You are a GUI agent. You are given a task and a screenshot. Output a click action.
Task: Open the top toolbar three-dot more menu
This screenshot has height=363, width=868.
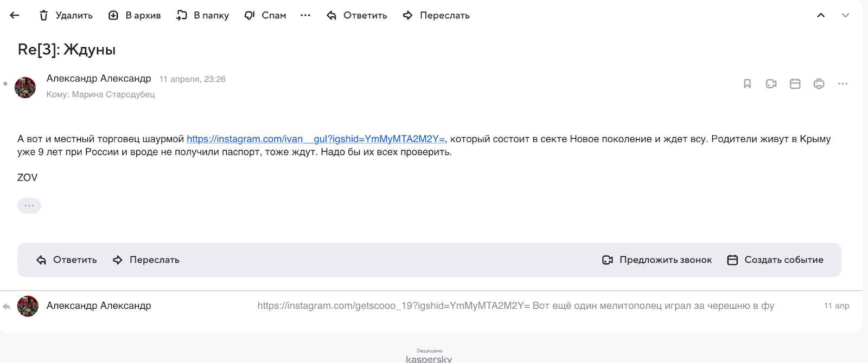pos(305,15)
